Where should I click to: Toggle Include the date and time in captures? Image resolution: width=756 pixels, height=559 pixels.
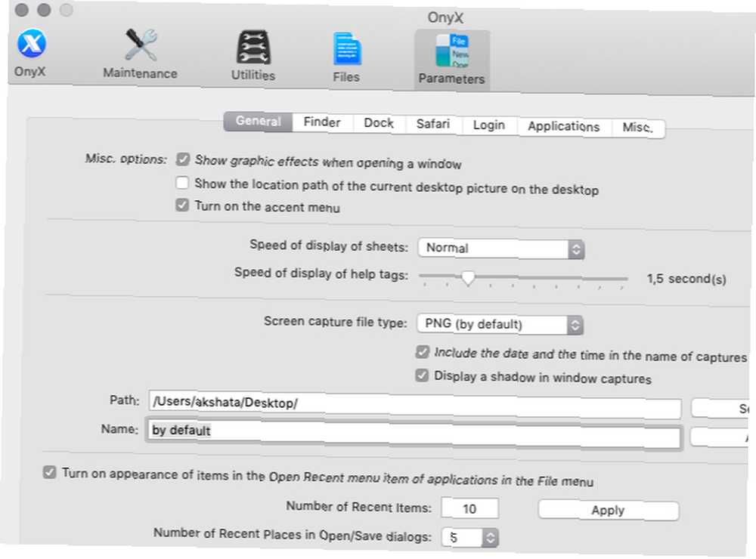tap(423, 352)
